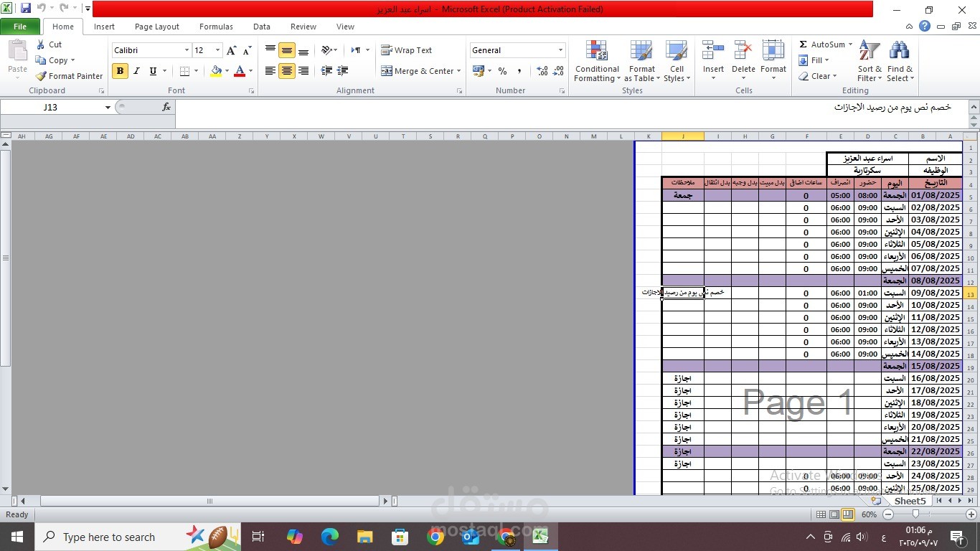Open the Fill dropdown
This screenshot has width=980, height=551.
click(x=814, y=60)
